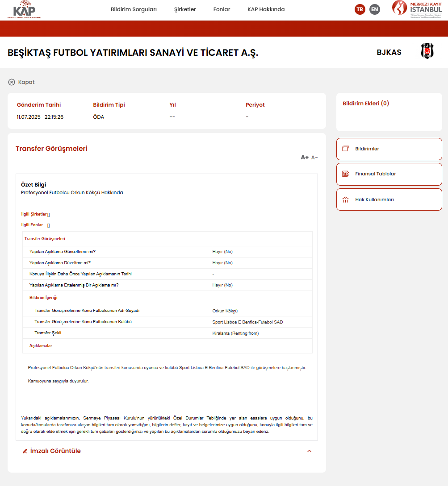
Task: Collapse the İmzalı Görüntüle chevron
Action: point(310,451)
